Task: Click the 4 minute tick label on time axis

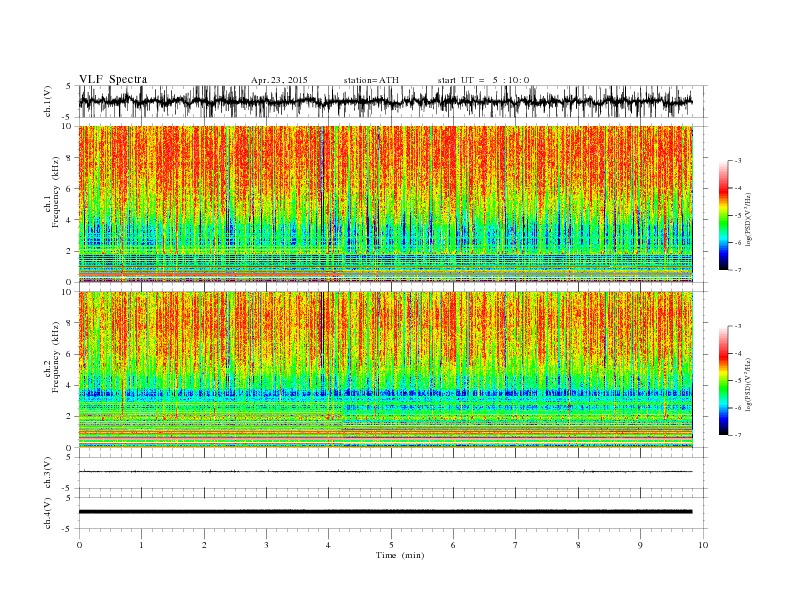Action: pos(329,545)
